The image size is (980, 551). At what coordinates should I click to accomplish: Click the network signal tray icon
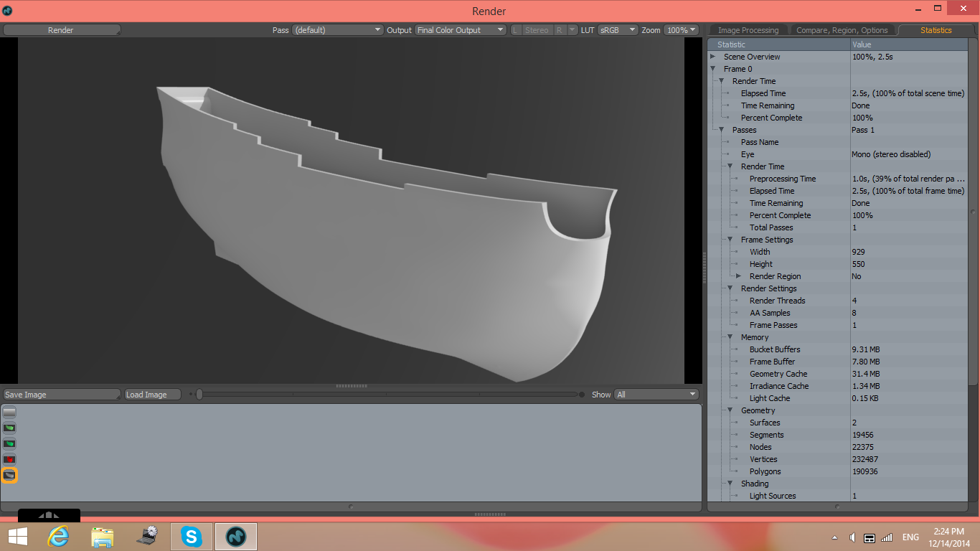click(887, 537)
